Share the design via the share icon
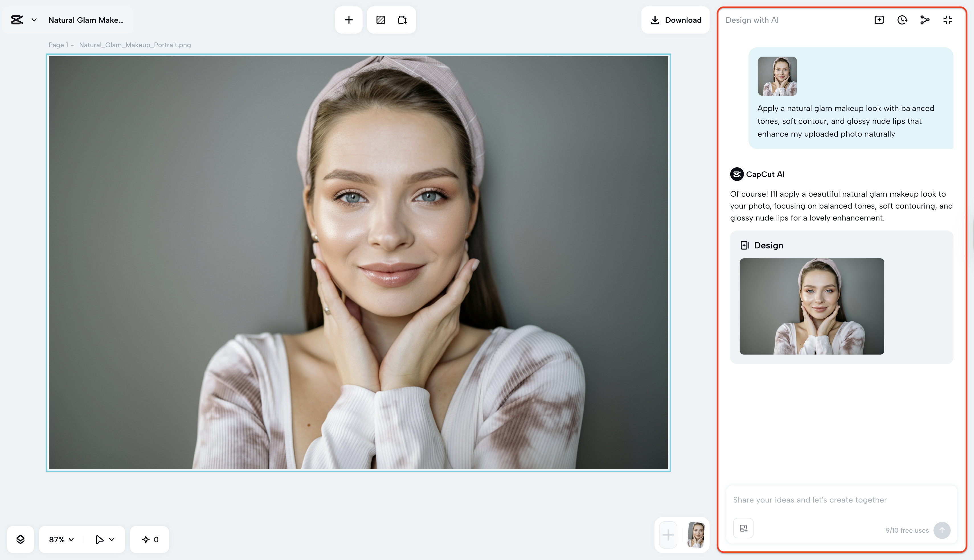The image size is (974, 560). coord(925,20)
